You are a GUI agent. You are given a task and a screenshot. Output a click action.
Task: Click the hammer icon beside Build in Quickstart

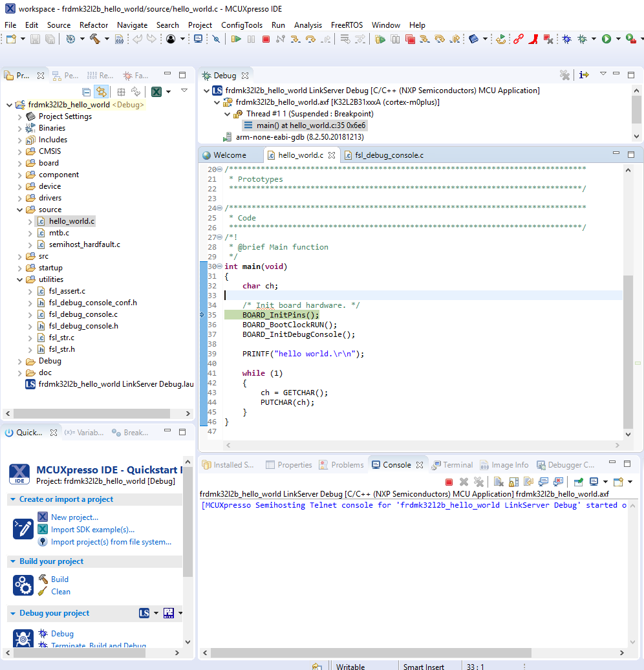pos(43,579)
